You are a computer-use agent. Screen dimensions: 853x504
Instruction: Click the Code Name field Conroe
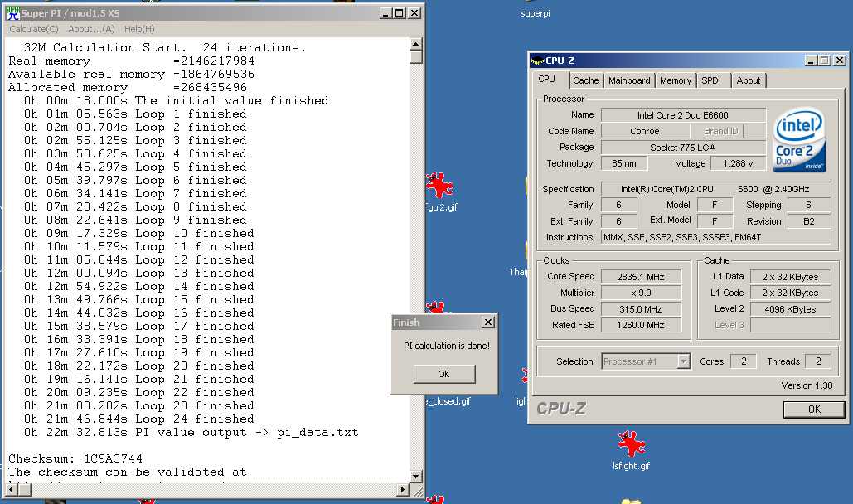coord(645,131)
